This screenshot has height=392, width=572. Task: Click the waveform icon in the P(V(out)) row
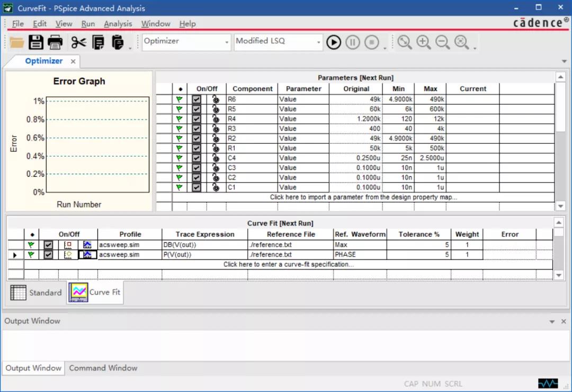click(x=87, y=254)
